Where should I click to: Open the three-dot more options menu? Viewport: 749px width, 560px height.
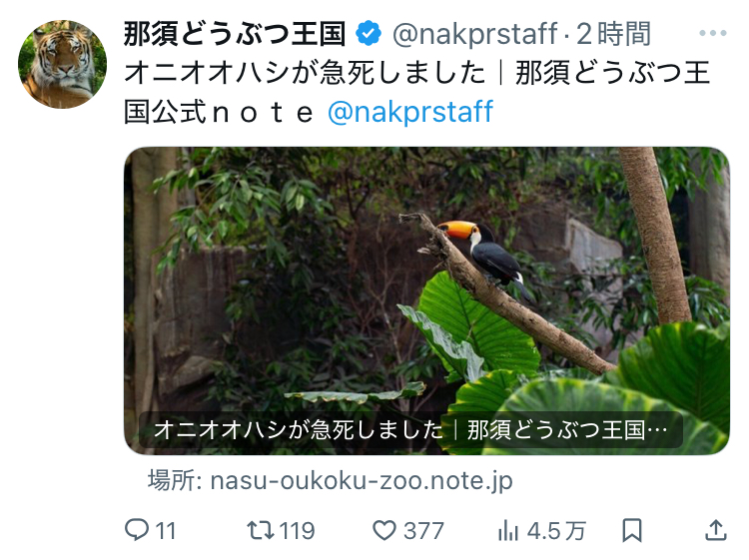pos(713,34)
